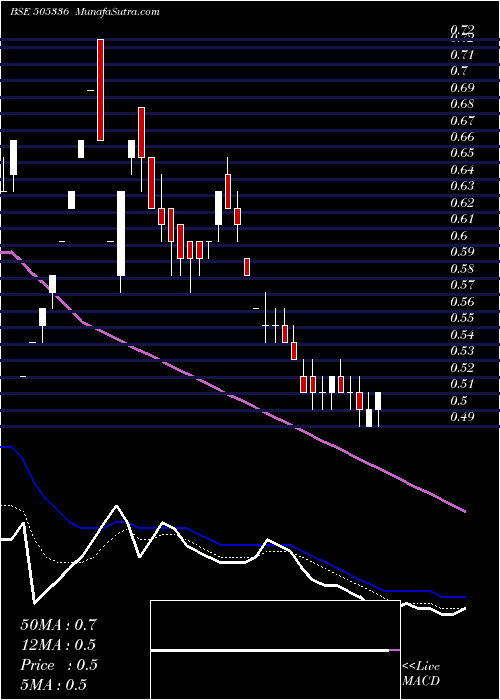The width and height of the screenshot is (500, 700).
Task: Select the 0.61 price axis label
Action: click(x=462, y=219)
